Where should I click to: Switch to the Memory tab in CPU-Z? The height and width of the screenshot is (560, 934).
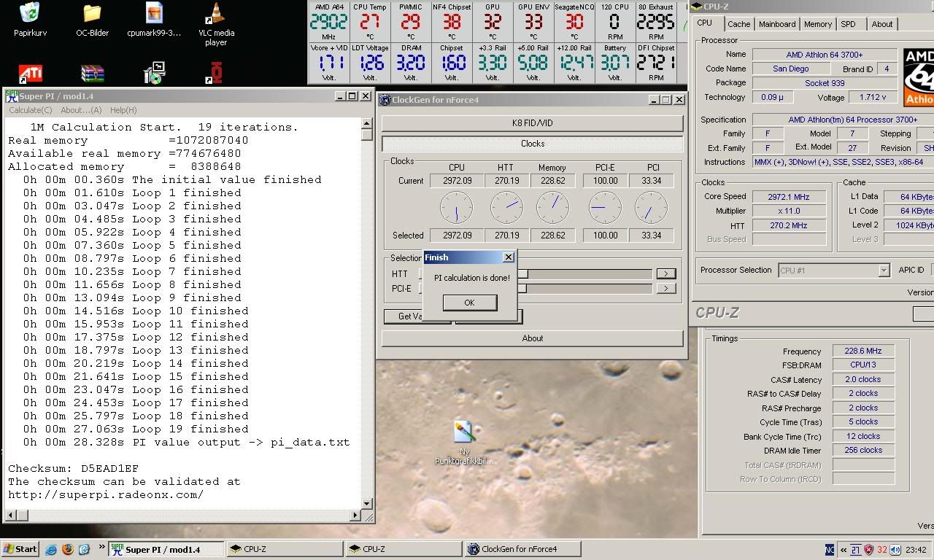point(818,24)
